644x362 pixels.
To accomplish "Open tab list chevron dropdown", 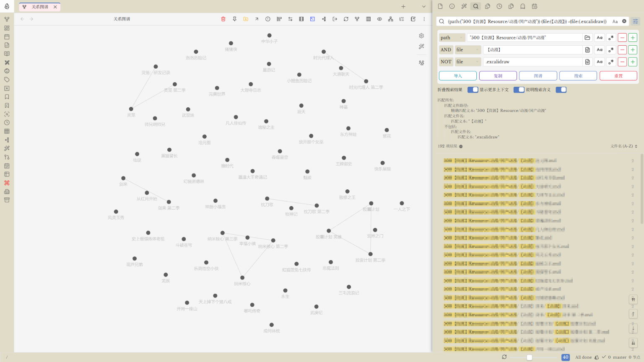I will 423,7.
